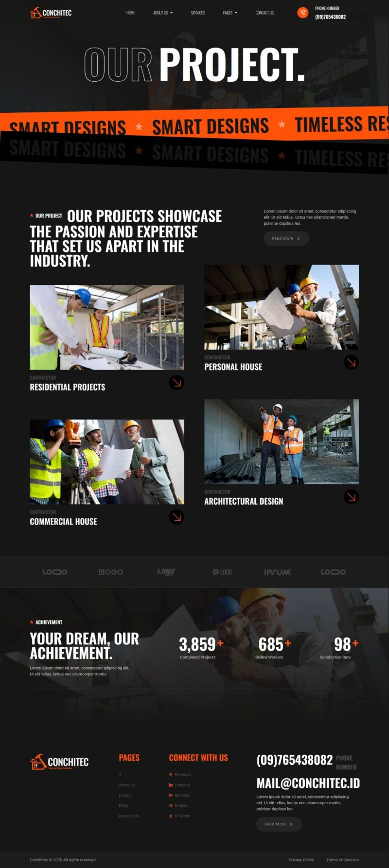Screen dimensions: 389x868
Task: Expand the Pages dropdown menu
Action: [230, 13]
